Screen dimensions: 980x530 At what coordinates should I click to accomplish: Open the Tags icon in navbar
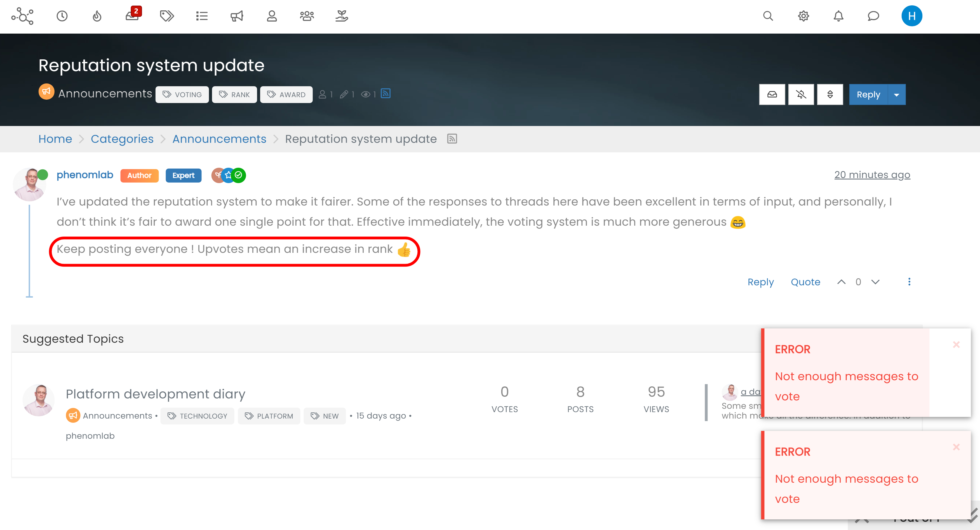click(167, 16)
